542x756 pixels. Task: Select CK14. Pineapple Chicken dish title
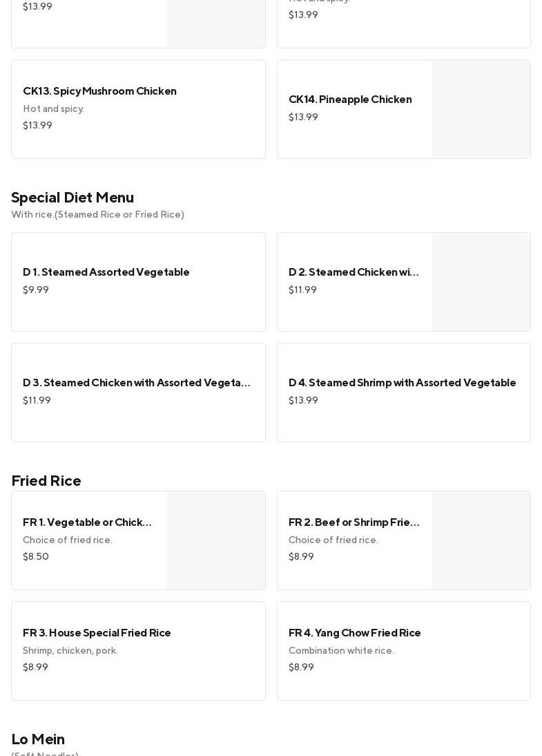pyautogui.click(x=350, y=100)
